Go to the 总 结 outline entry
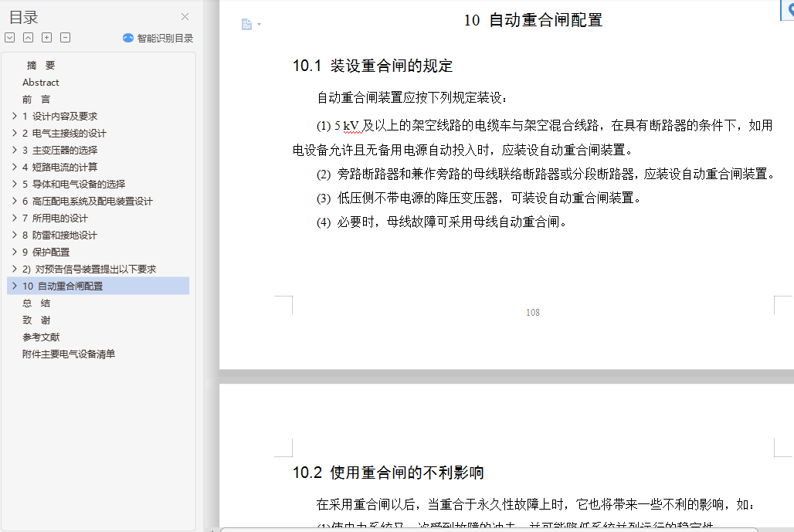This screenshot has height=532, width=794. point(36,303)
